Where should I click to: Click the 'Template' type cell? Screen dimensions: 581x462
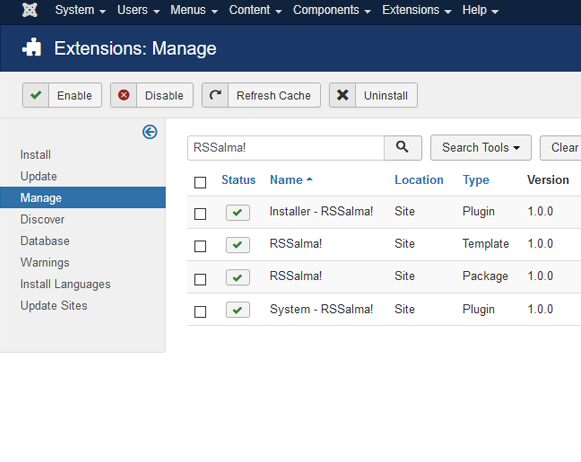coord(485,244)
